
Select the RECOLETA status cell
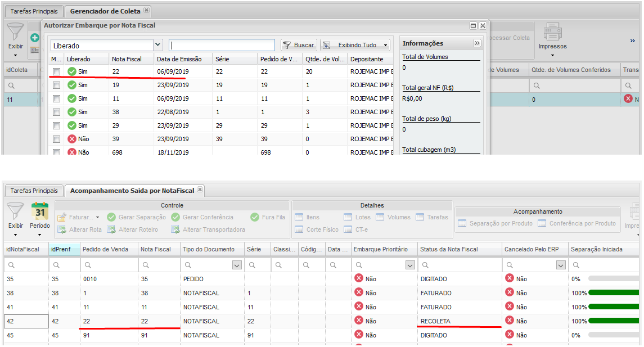pyautogui.click(x=460, y=321)
